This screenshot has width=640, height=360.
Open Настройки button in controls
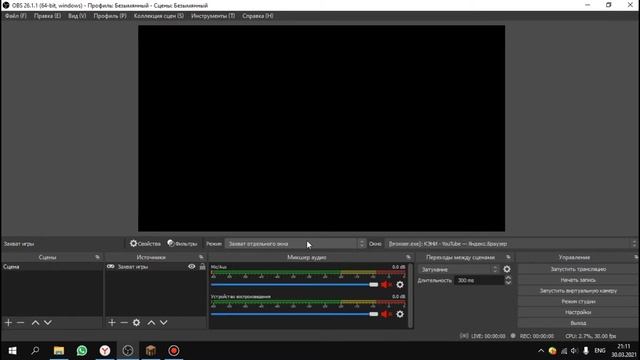click(x=578, y=312)
